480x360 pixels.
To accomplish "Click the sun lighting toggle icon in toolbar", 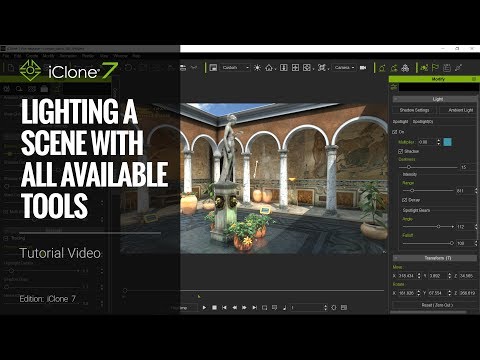I will coord(257,68).
